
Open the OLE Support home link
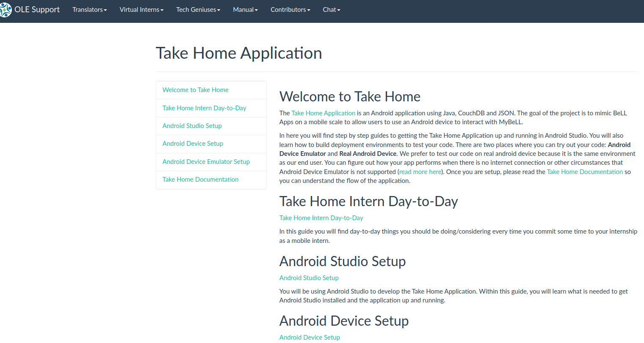point(37,10)
